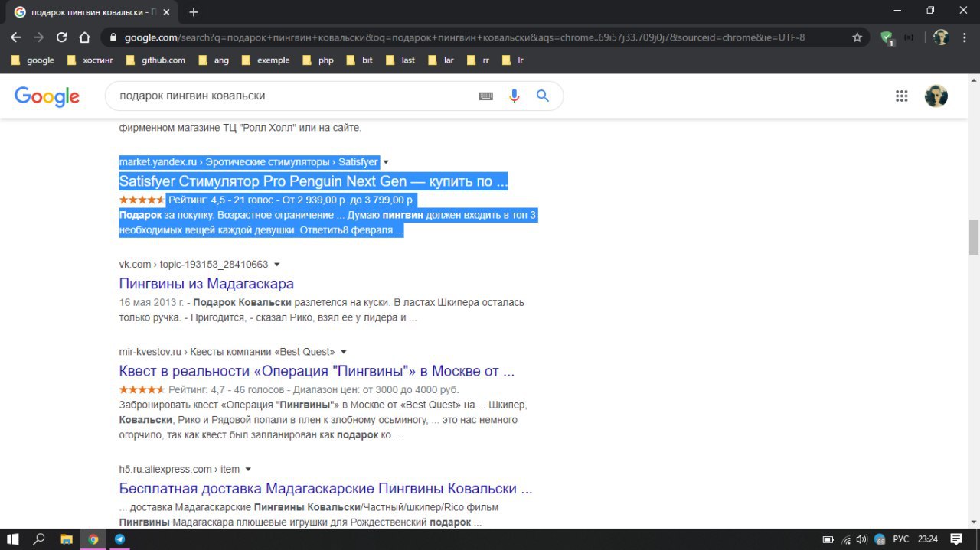This screenshot has height=550, width=980.
Task: Open the Chrome home page button
Action: [85, 37]
